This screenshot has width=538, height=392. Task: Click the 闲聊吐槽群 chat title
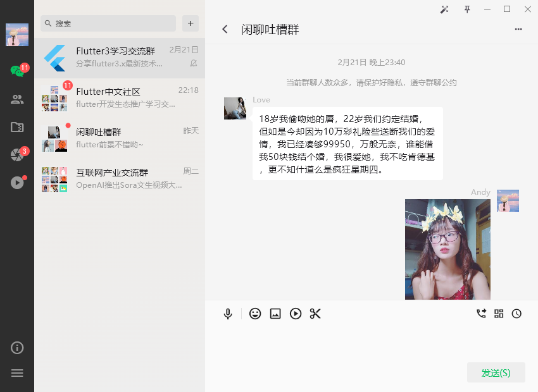point(270,30)
